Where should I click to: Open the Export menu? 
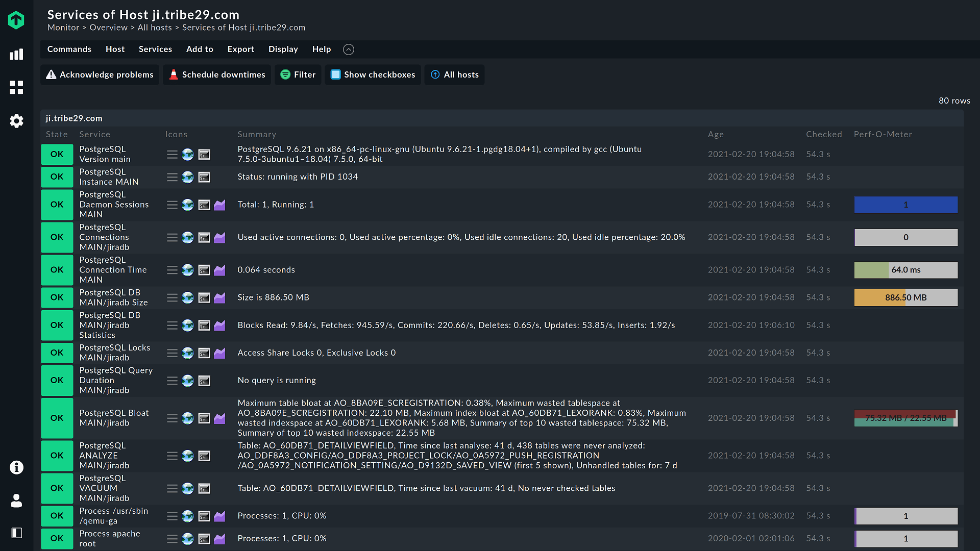(x=241, y=49)
